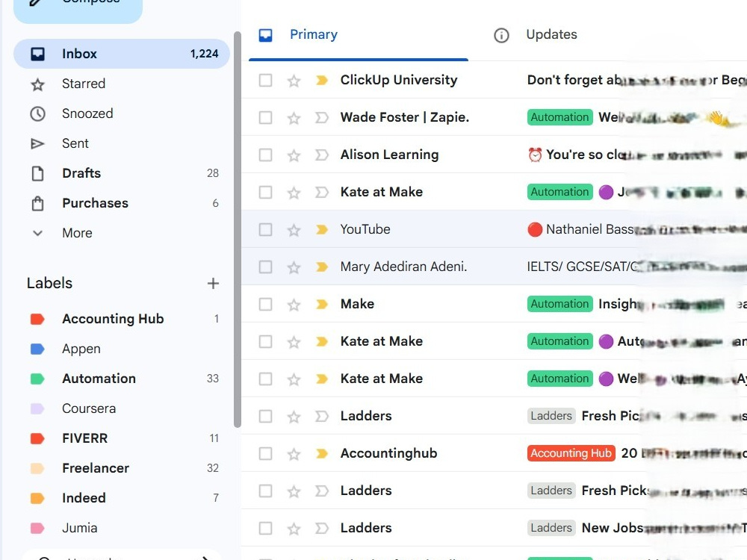Select the Accountinghub email checkbox

(265, 454)
